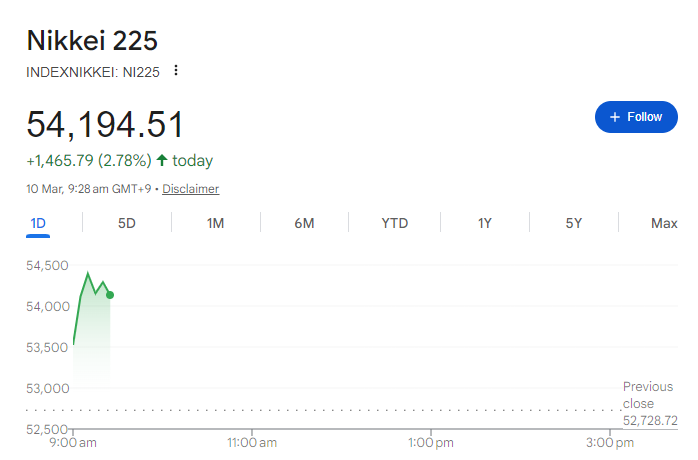Screen dimensions: 698x460
Task: Click the green up arrow next to today
Action: coord(162,160)
